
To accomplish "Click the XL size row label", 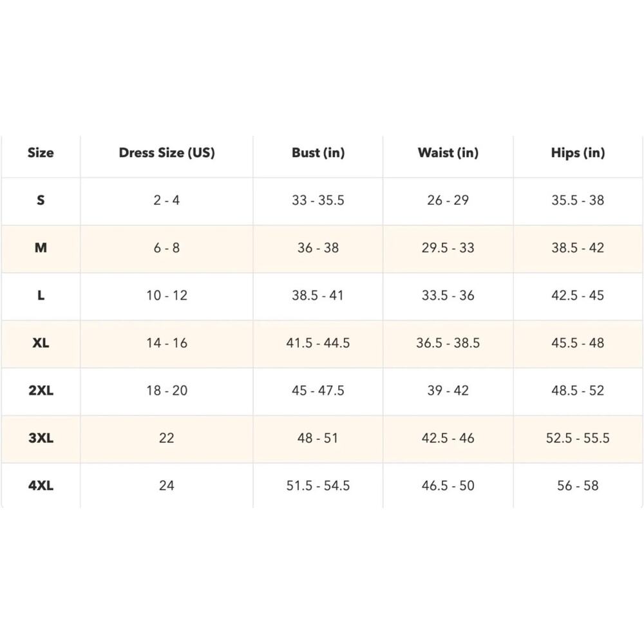I will coord(41,343).
